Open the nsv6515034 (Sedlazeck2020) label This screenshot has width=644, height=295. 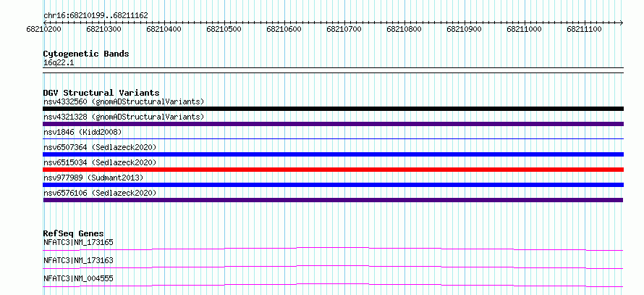click(x=100, y=162)
